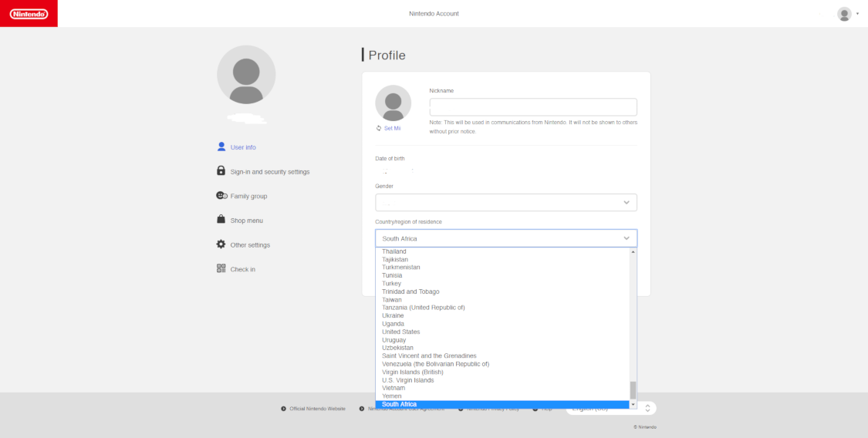868x438 pixels.
Task: Select highlighted South Africa option in list
Action: pos(502,404)
